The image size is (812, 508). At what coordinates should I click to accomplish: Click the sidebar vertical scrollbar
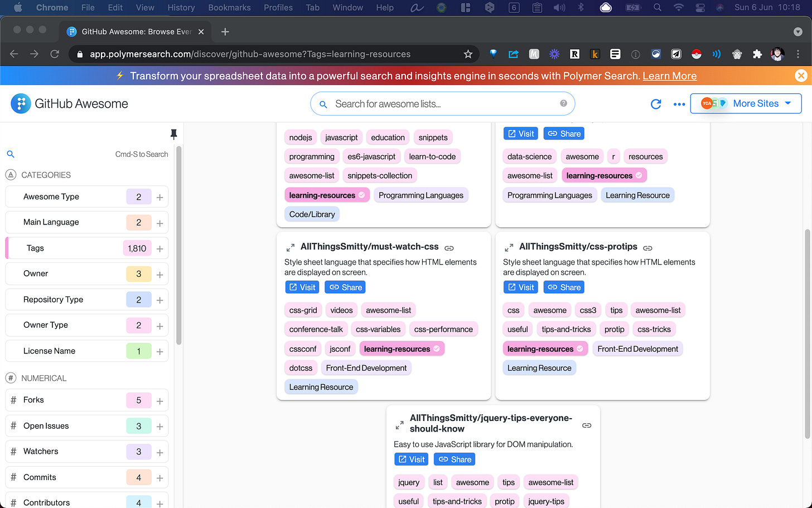click(178, 246)
